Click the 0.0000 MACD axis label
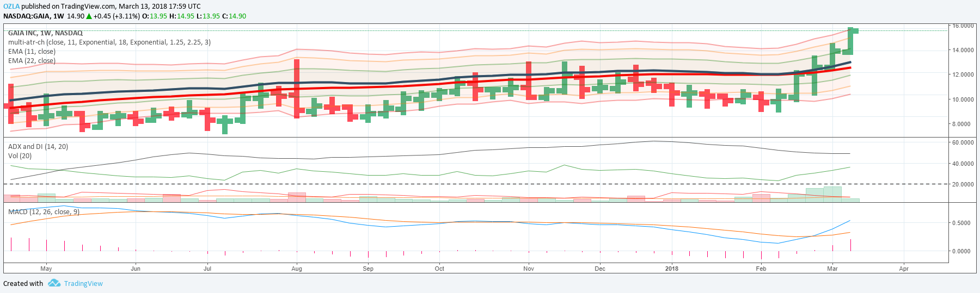Viewport: 980px width, 293px height. click(961, 251)
